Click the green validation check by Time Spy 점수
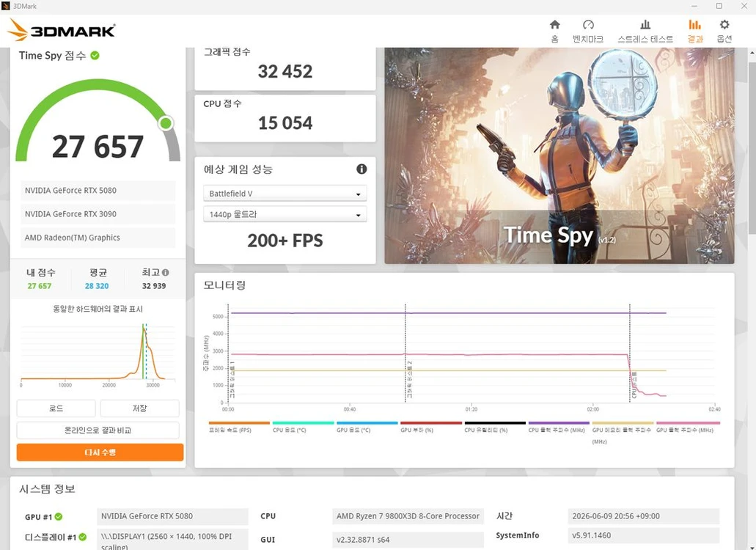 95,56
